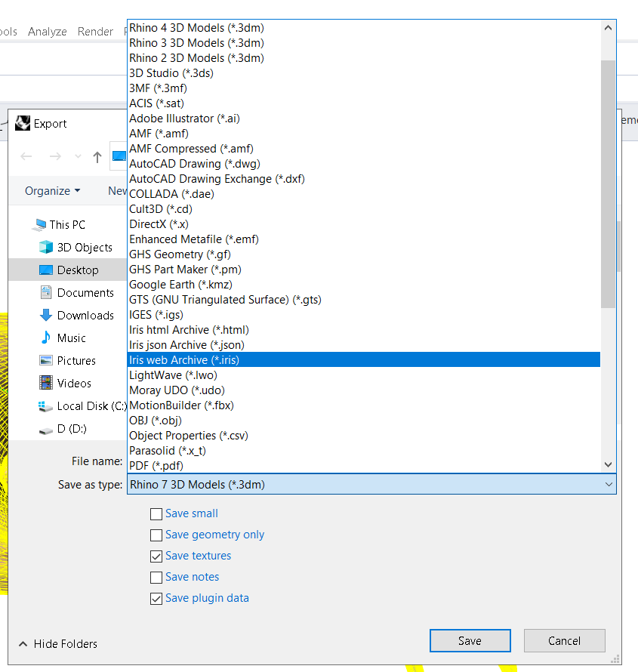
Task: Click scroll-up arrow of file type list
Action: tap(608, 28)
